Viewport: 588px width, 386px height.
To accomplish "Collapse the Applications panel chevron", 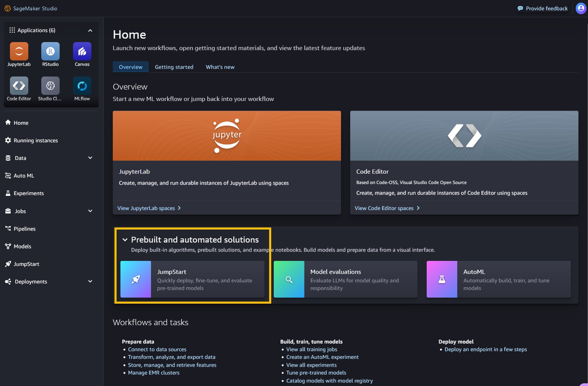I will [90, 31].
